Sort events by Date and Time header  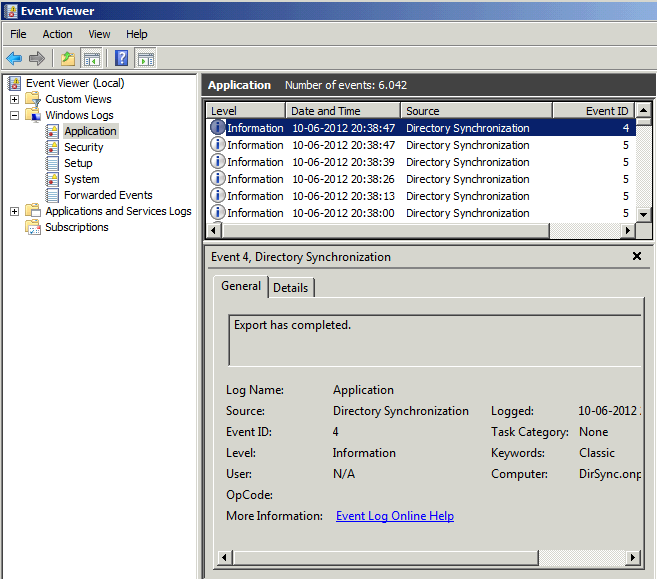(343, 111)
